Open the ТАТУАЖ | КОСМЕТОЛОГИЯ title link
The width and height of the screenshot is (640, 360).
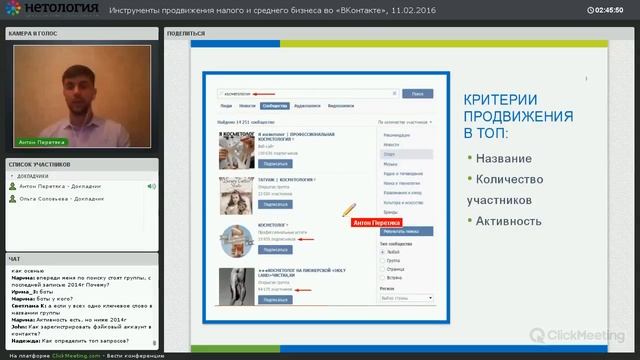[x=287, y=180]
